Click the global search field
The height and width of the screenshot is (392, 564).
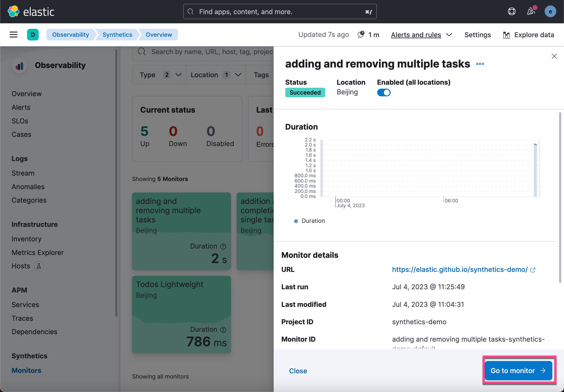click(280, 11)
